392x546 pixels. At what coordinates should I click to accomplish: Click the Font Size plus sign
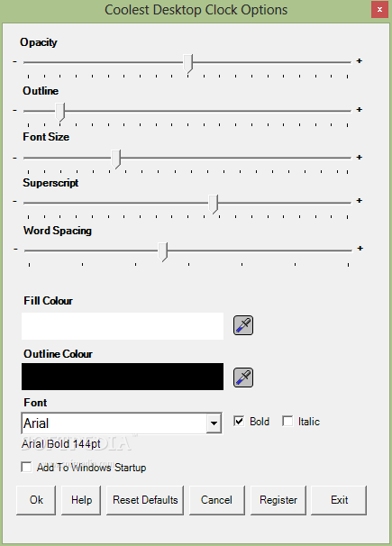pos(360,158)
